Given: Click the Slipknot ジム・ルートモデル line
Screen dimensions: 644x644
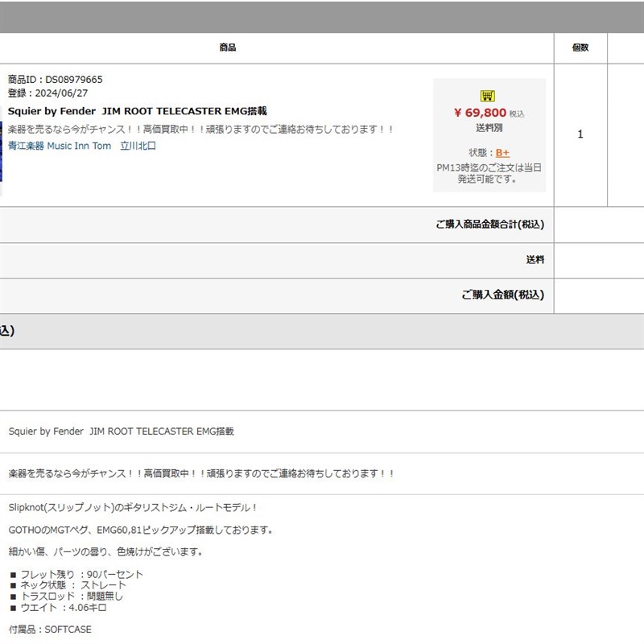Looking at the screenshot, I should pos(133,508).
